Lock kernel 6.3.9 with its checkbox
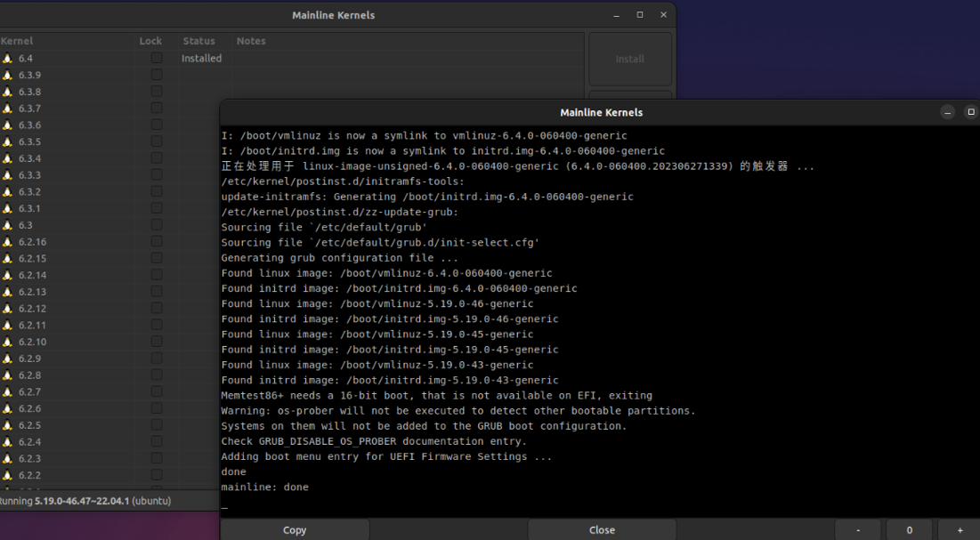The height and width of the screenshot is (540, 980). 157,75
